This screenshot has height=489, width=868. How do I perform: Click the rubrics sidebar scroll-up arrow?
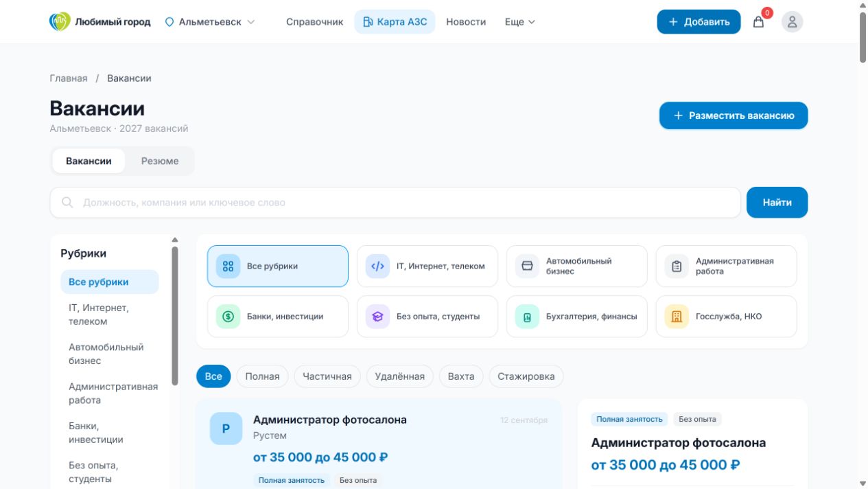coord(175,240)
